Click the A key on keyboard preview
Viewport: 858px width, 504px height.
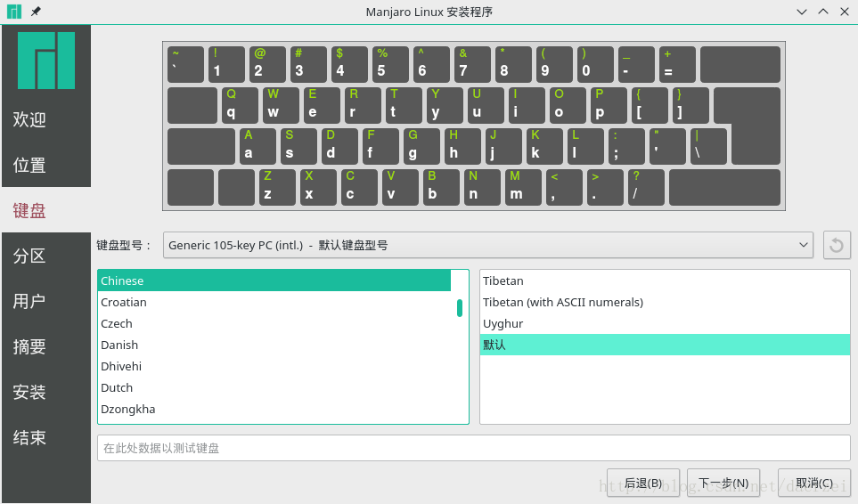[257, 147]
